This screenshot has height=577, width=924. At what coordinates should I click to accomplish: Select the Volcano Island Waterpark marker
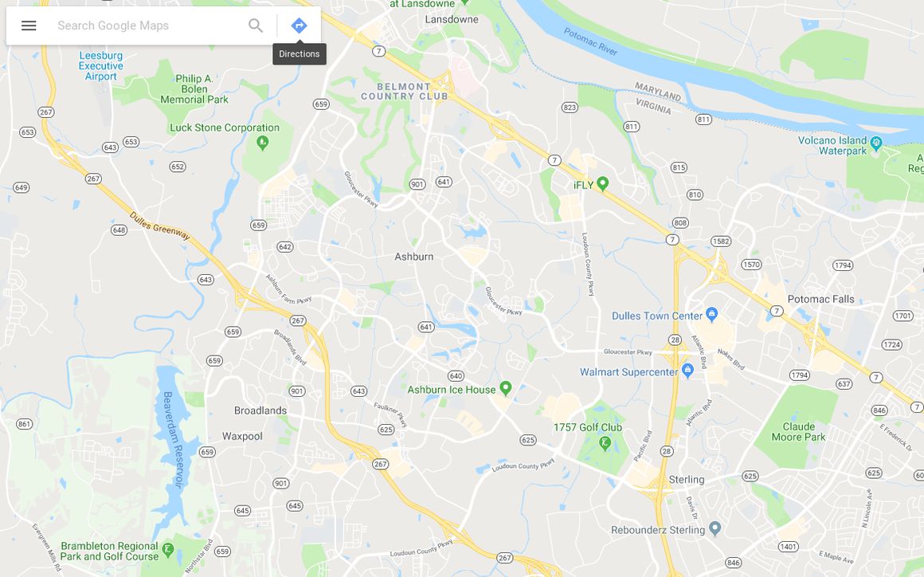coord(875,143)
